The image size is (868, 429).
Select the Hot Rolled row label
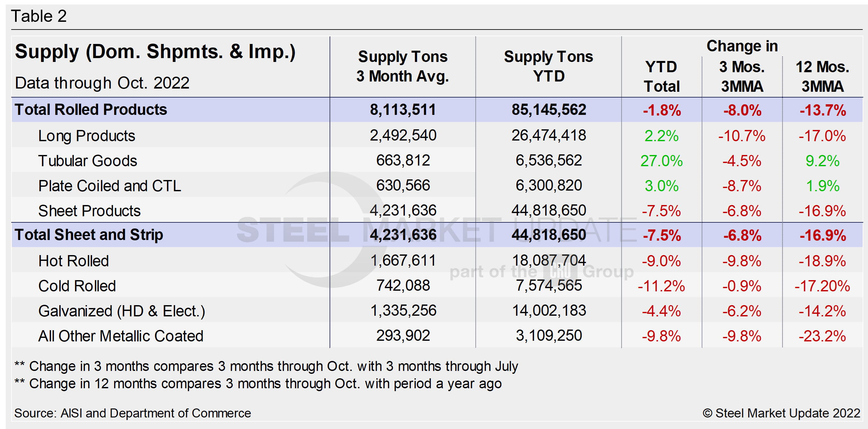tap(73, 260)
